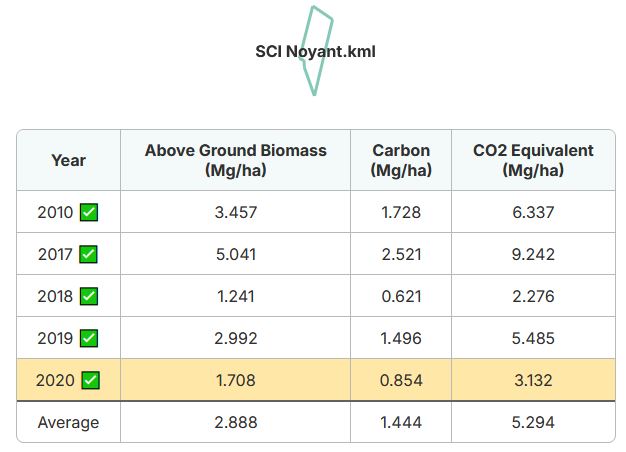The width and height of the screenshot is (626, 452).
Task: Click the green checkmark beside 2019
Action: tap(89, 338)
